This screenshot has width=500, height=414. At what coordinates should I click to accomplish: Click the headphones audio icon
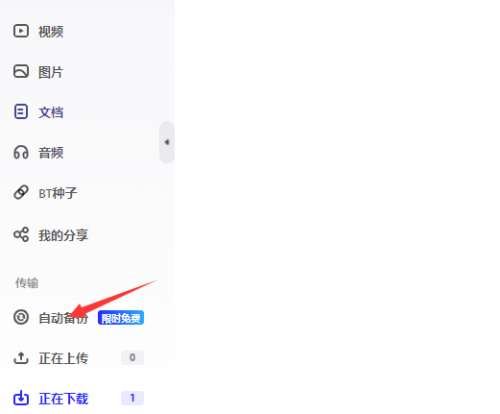(x=21, y=152)
